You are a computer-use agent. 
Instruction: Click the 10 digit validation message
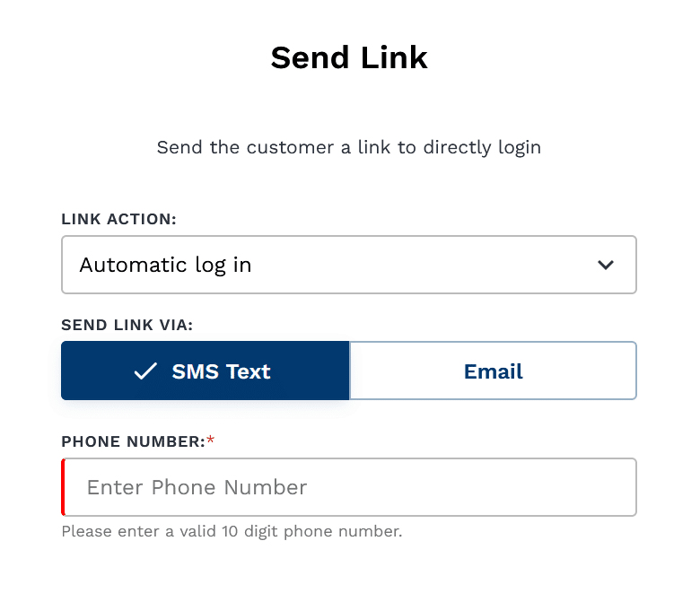click(232, 531)
